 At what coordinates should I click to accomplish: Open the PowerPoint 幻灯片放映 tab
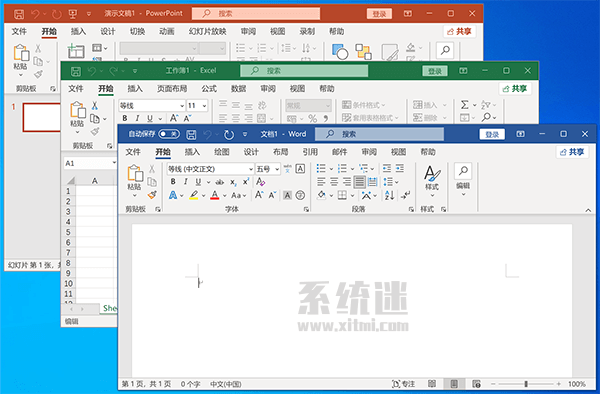[207, 31]
